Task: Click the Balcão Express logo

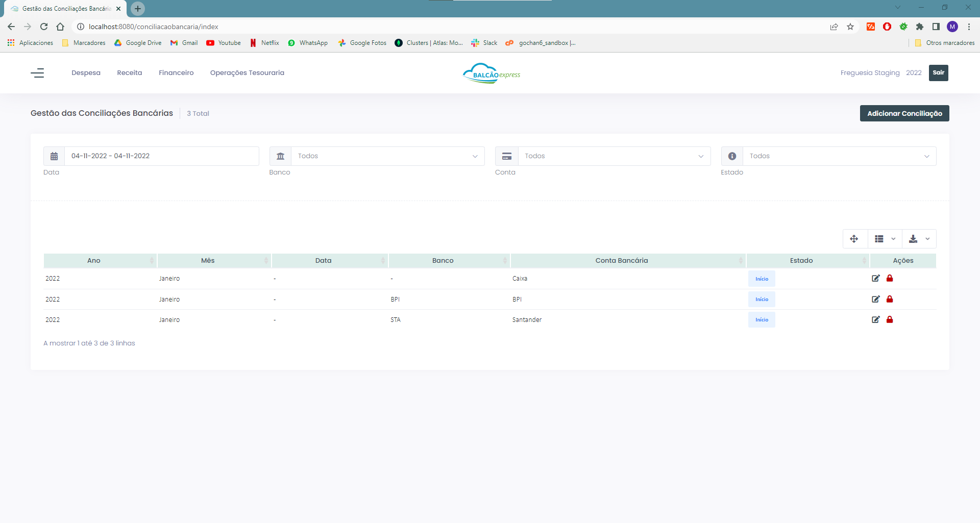Action: [x=492, y=73]
